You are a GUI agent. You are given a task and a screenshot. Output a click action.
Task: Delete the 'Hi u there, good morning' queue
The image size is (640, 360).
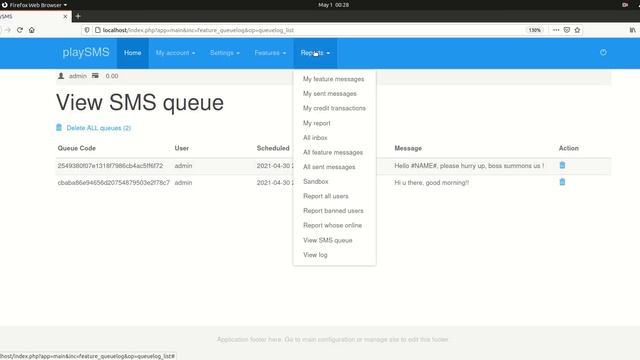coord(562,182)
